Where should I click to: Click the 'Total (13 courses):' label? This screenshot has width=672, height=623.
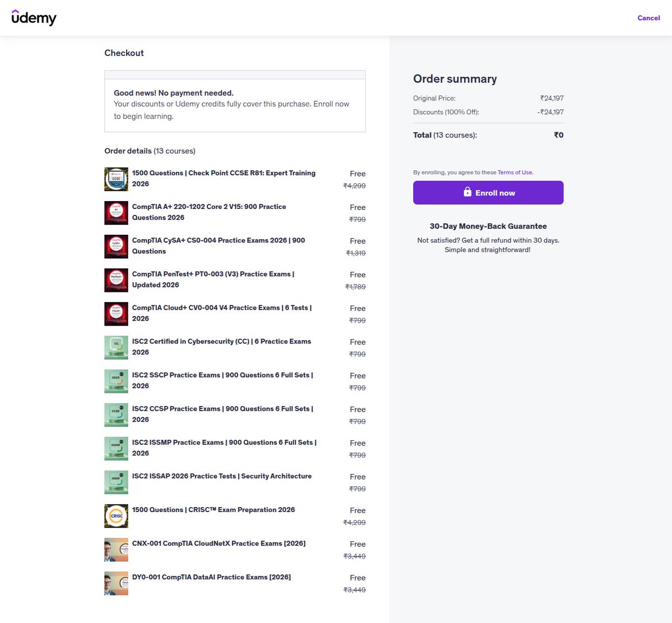[445, 135]
